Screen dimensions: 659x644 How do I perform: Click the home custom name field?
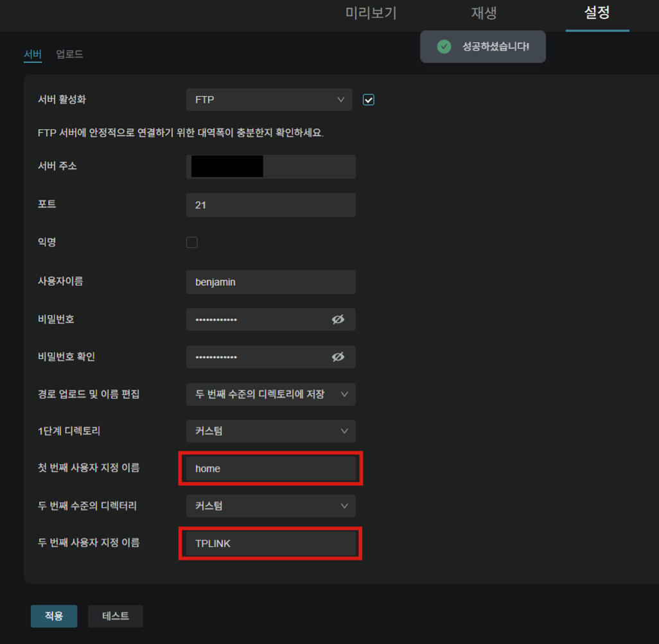[270, 469]
